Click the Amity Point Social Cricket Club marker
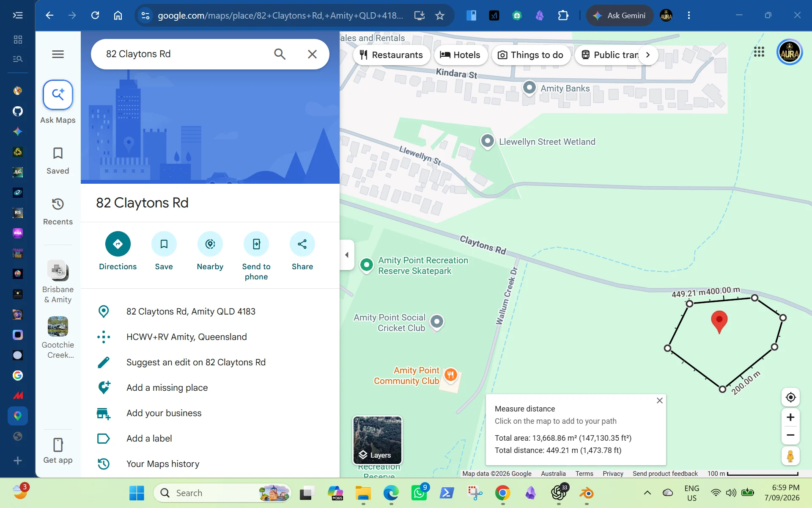This screenshot has height=508, width=812. (437, 322)
